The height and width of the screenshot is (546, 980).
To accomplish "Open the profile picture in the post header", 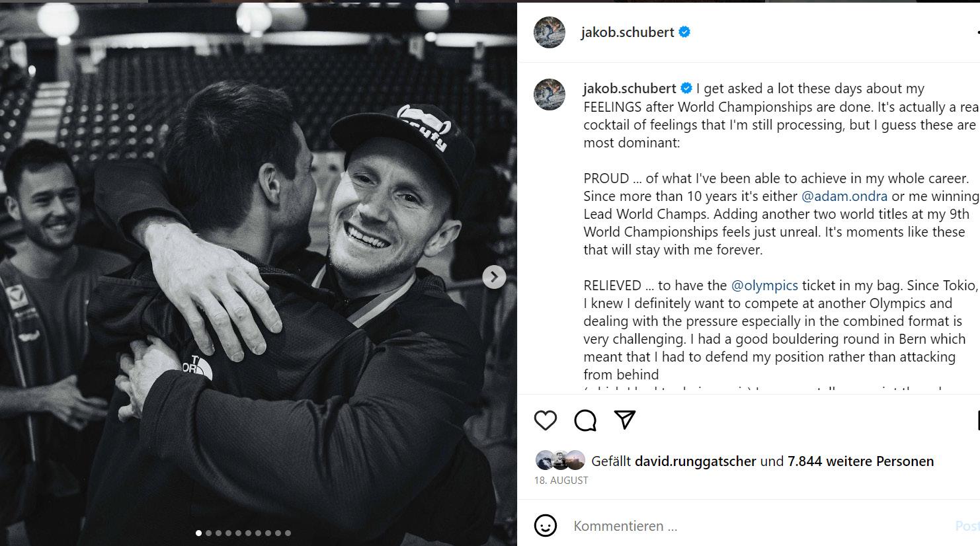I will (550, 32).
